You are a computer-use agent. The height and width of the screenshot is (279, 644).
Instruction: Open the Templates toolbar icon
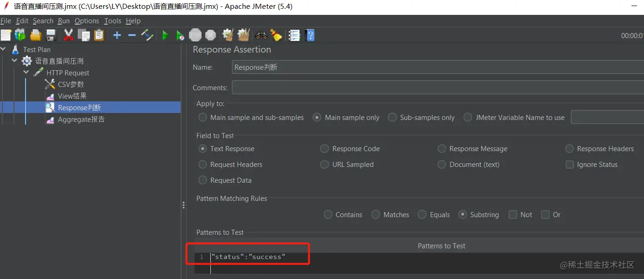(x=20, y=35)
